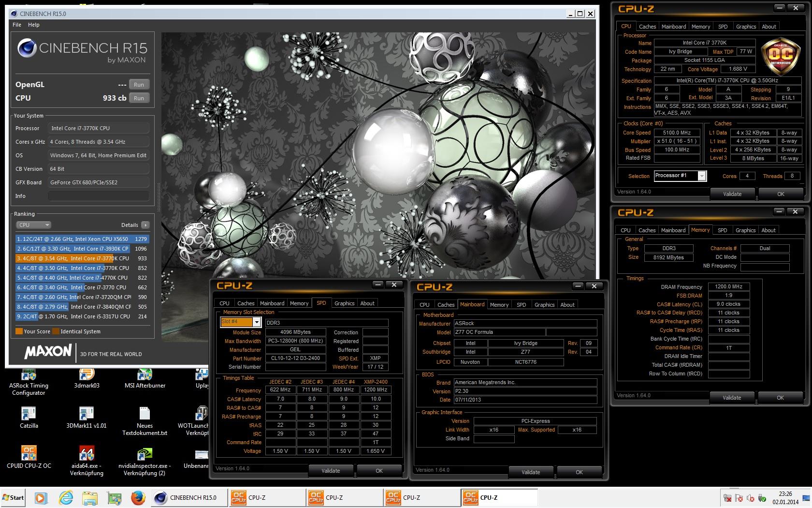The width and height of the screenshot is (812, 508).
Task: Open Mainboard tab in top CPU-Z window
Action: tap(673, 27)
